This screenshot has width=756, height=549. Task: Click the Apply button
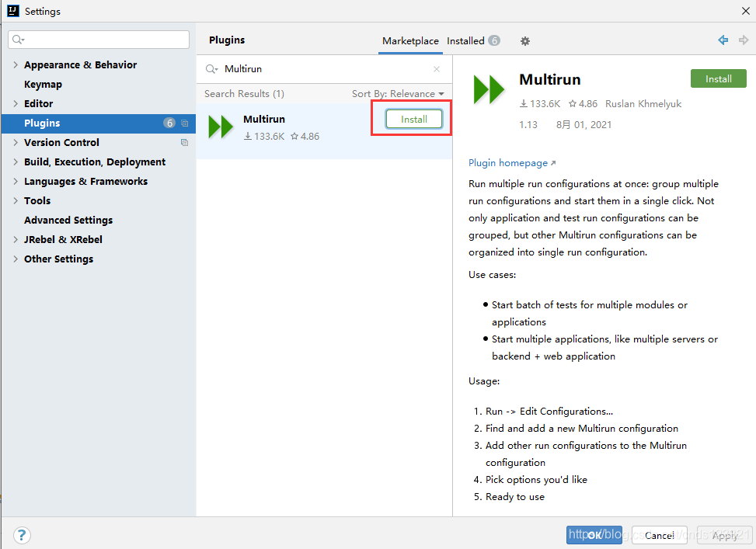(x=725, y=535)
